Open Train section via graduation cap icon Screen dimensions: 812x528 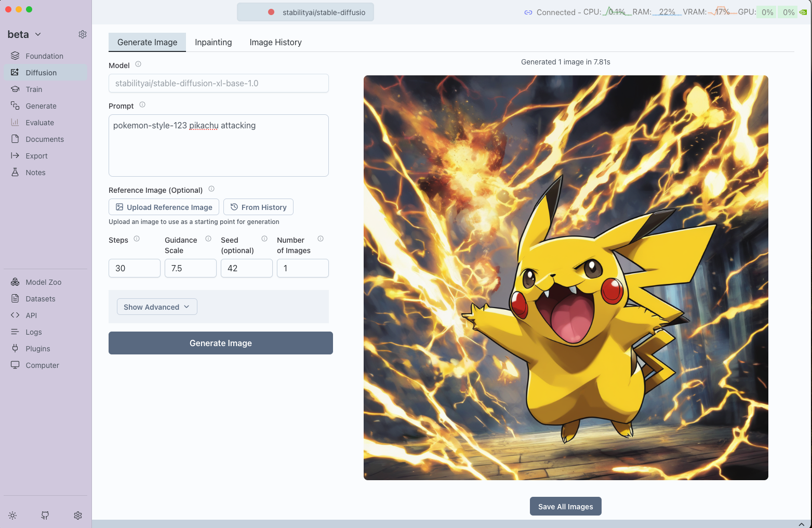pos(15,89)
